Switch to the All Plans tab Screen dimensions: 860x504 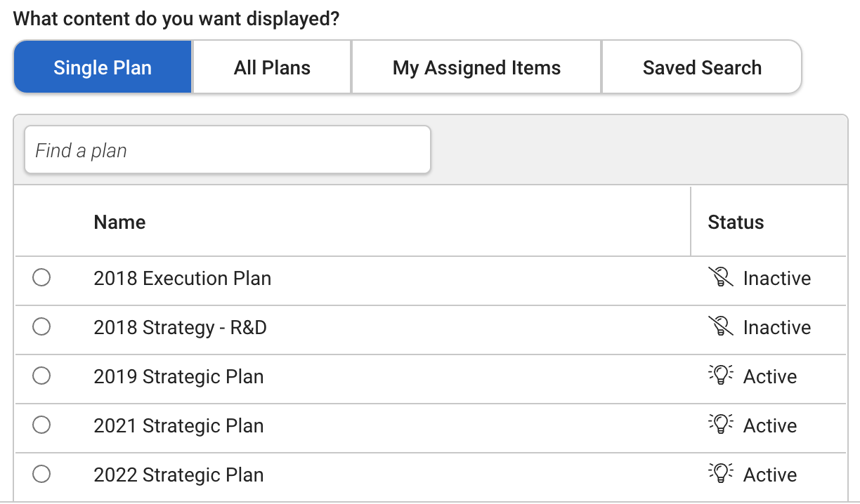coord(272,67)
